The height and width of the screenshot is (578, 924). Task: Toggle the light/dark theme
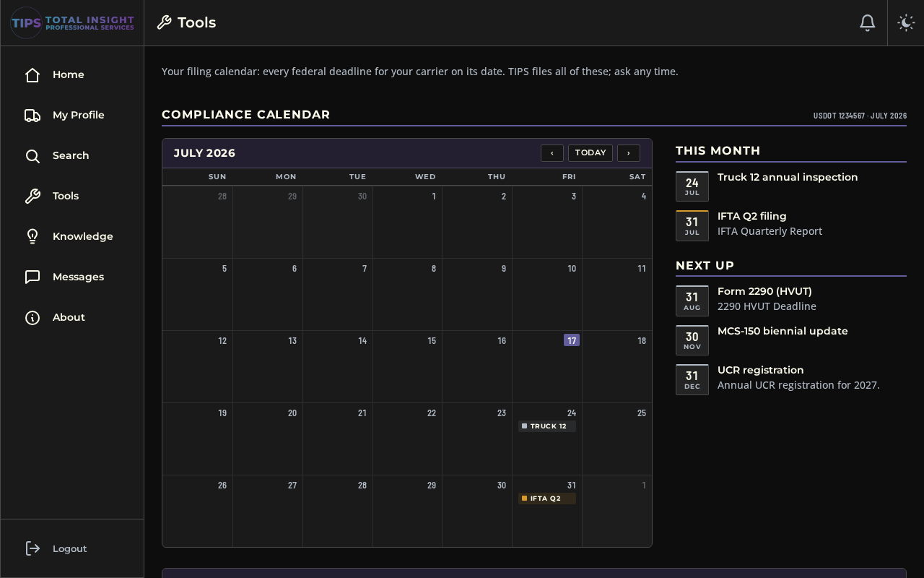point(906,23)
